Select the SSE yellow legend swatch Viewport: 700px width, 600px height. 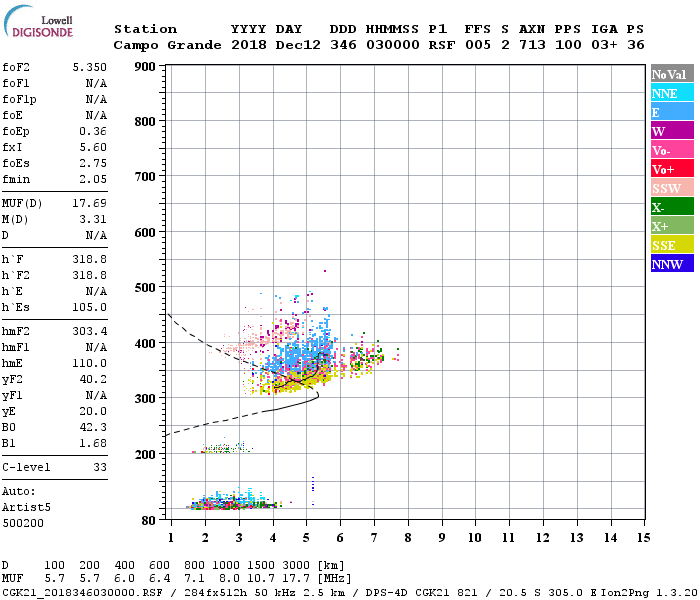(672, 245)
